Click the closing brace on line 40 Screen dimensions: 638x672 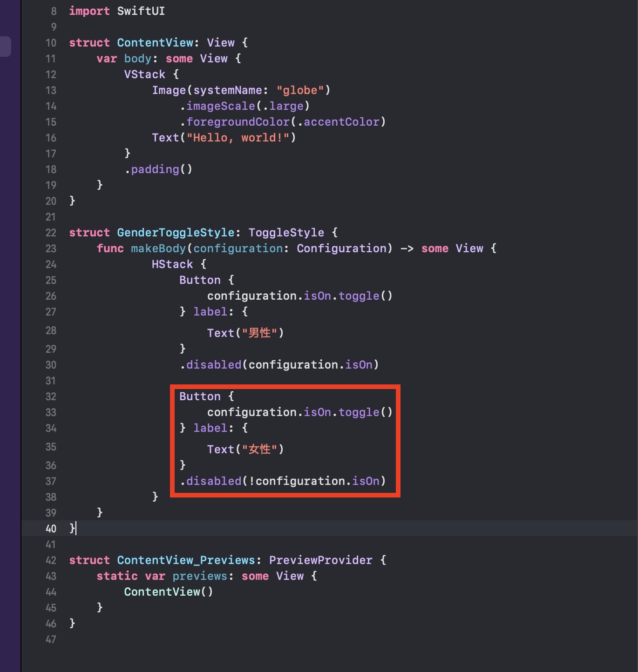point(72,529)
